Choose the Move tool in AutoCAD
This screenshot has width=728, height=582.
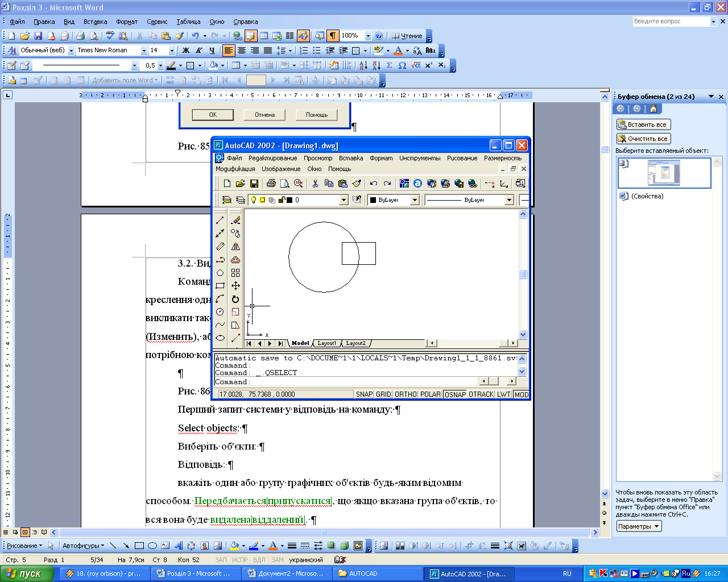pyautogui.click(x=235, y=285)
